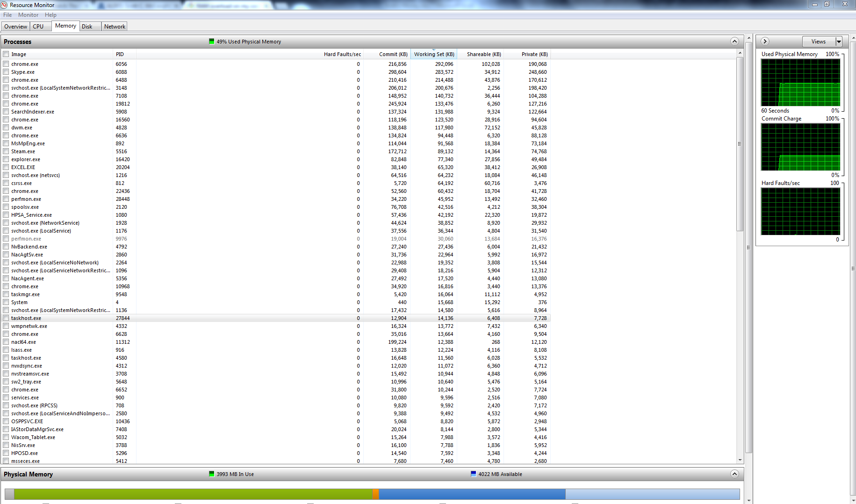
Task: Click the Used Physical Memory graph
Action: [x=800, y=83]
